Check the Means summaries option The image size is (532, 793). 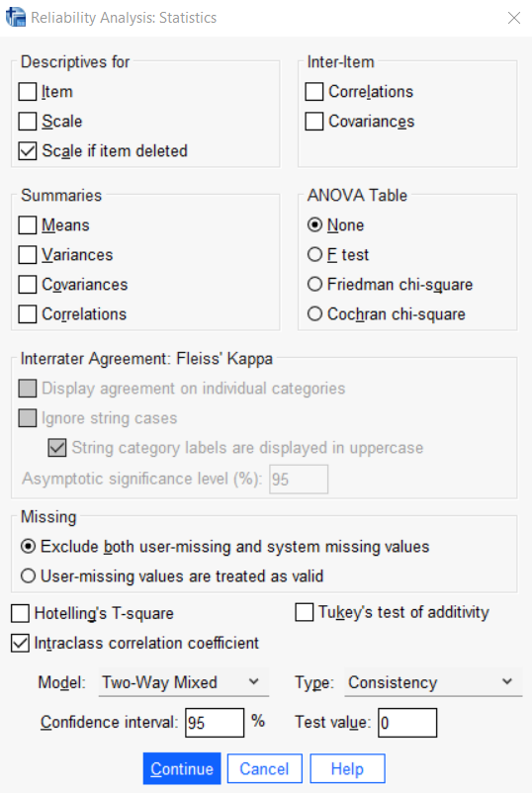point(28,225)
